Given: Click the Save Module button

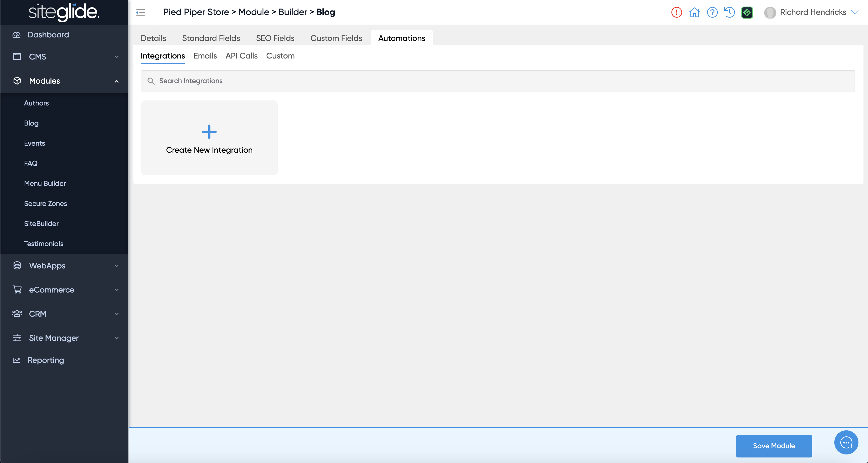Looking at the screenshot, I should point(774,445).
